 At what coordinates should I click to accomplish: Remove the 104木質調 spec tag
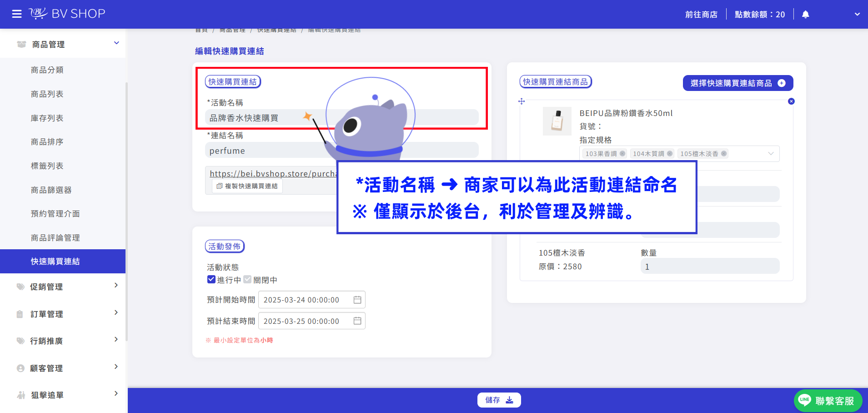670,154
